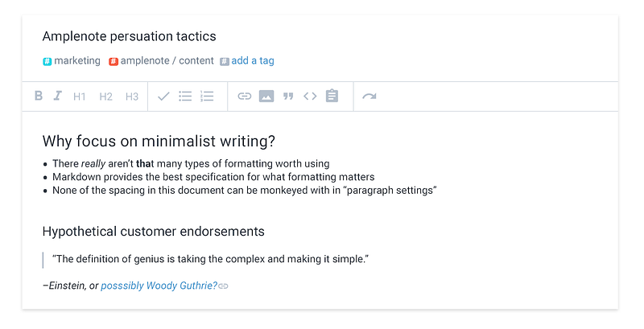
Task: Insert an image into the note
Action: coord(266,97)
